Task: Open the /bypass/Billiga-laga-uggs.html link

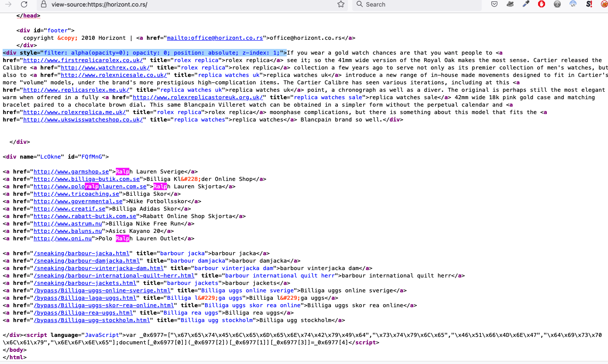Action: 85,298
